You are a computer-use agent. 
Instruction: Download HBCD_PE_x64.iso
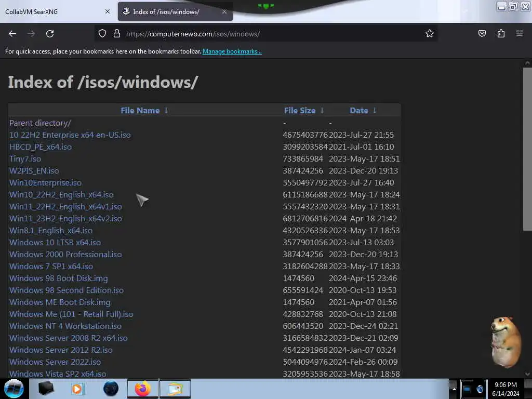click(41, 147)
